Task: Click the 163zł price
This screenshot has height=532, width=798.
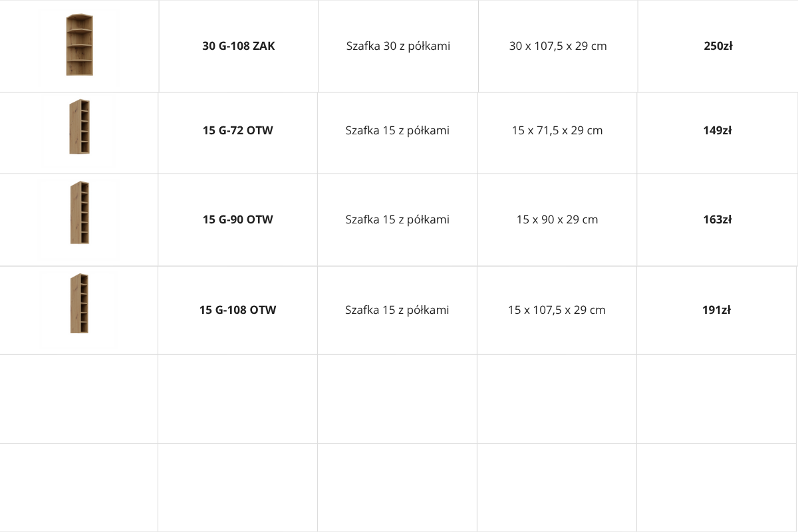Action: [x=718, y=219]
